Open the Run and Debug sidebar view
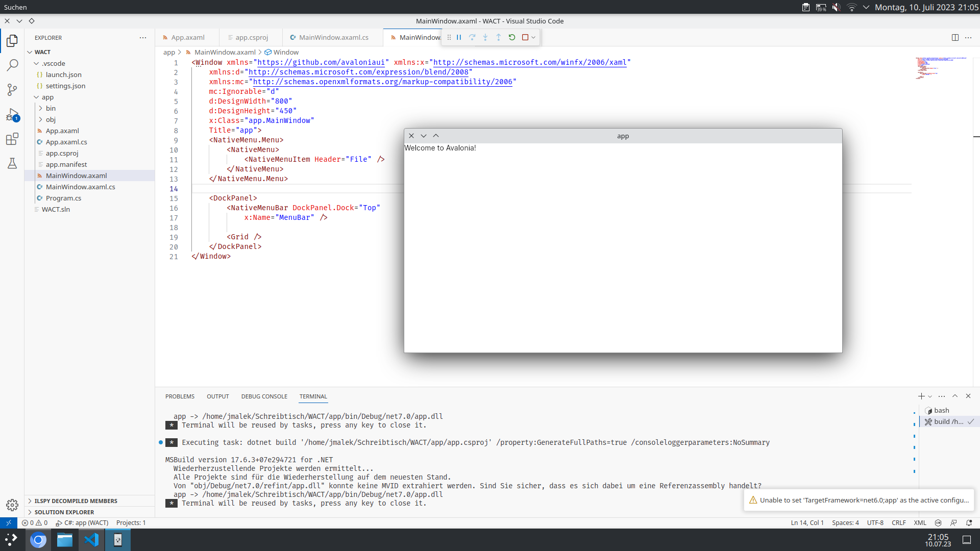980x551 pixels. coord(12,114)
